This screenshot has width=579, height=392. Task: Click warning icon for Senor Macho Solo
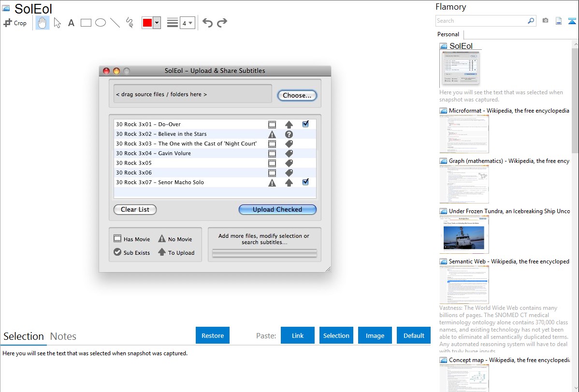(x=272, y=182)
